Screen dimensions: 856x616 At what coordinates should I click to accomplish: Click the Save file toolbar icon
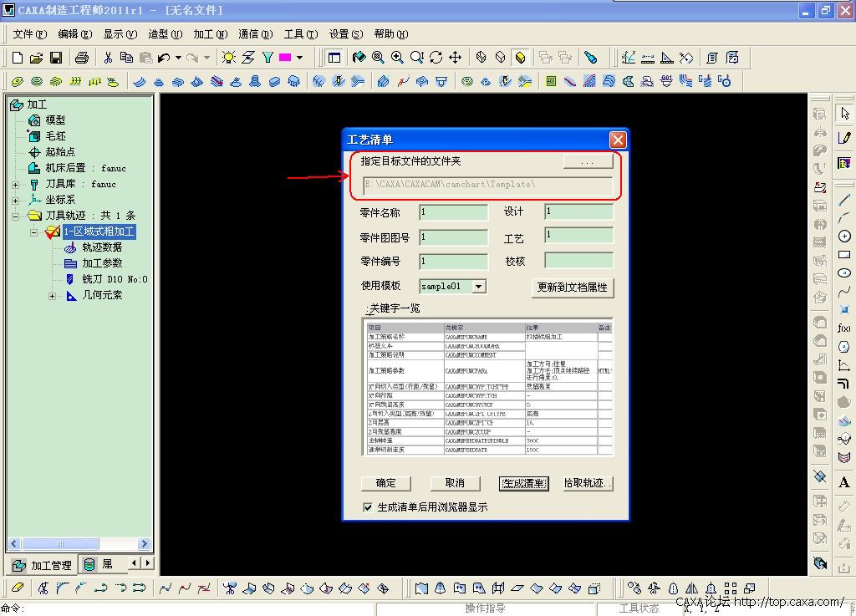click(56, 58)
